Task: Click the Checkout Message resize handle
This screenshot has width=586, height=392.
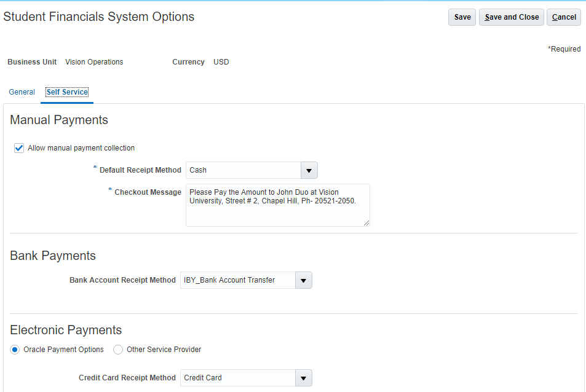Action: tap(366, 223)
